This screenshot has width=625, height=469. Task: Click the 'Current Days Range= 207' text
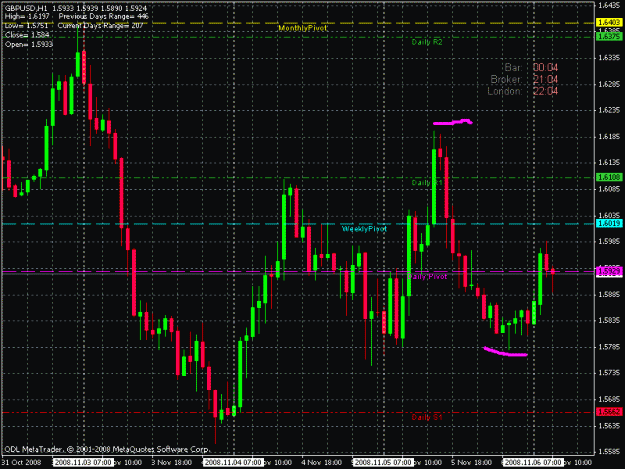(100, 26)
